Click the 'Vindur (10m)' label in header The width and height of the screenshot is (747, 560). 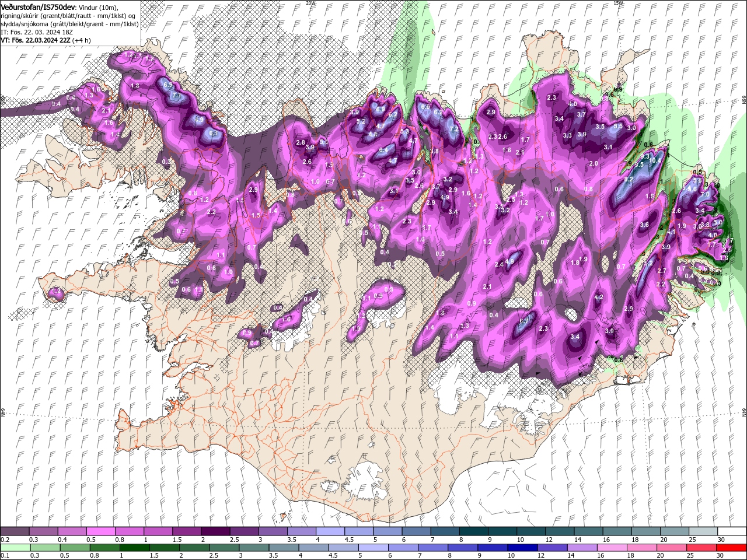[x=98, y=7]
